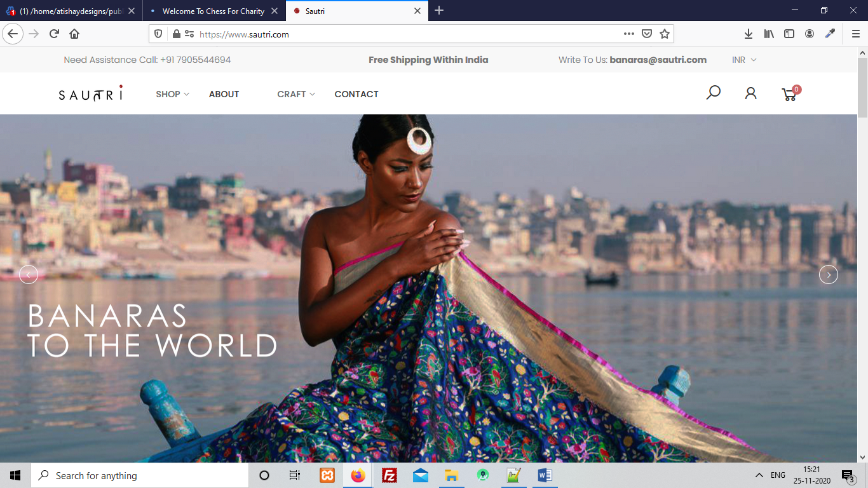Open page actions three-dot menu
The height and width of the screenshot is (488, 868).
pos(628,34)
